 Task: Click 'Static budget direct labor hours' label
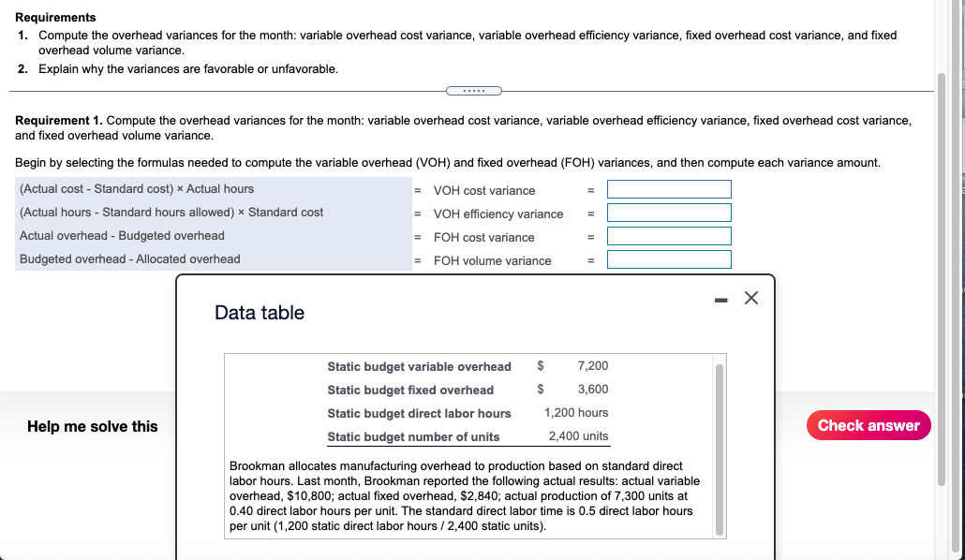click(x=419, y=414)
